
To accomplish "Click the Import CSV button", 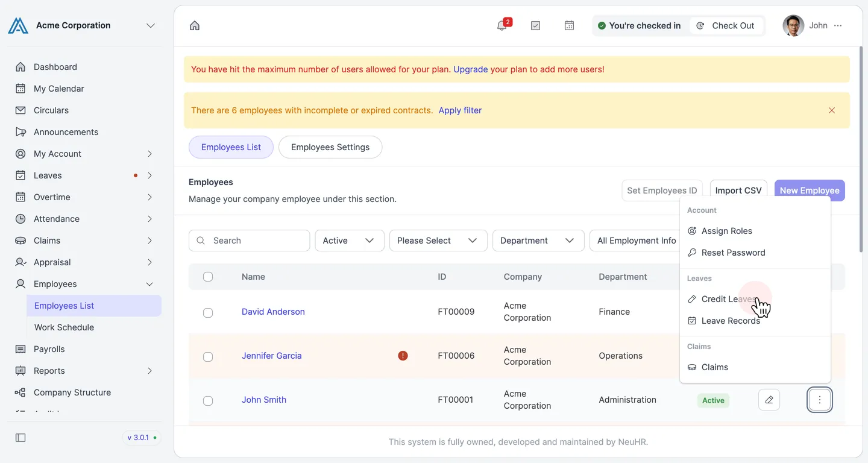I will [x=738, y=191].
